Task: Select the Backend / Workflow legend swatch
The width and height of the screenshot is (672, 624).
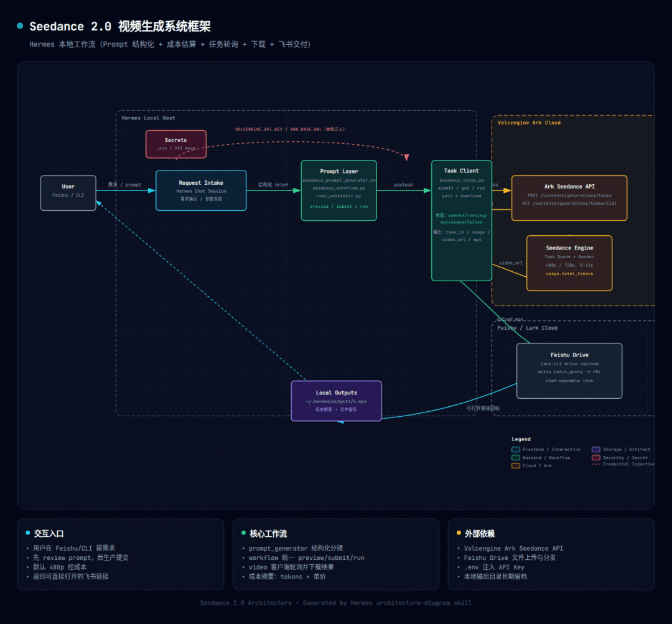Action: coord(515,457)
